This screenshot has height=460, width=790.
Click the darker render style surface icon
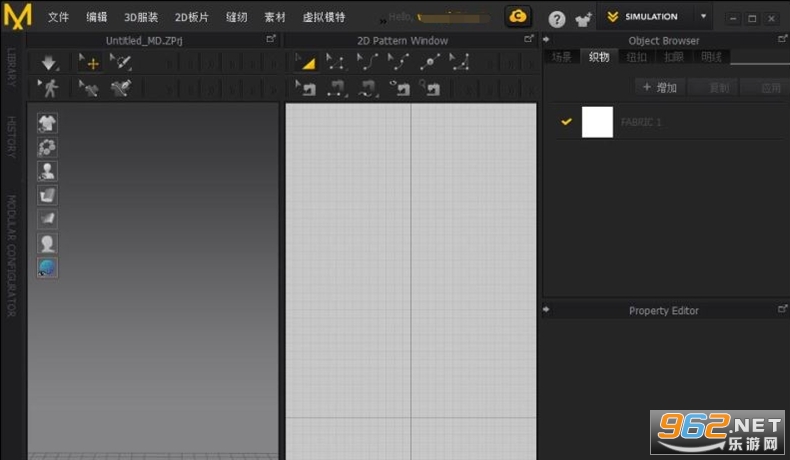(x=47, y=219)
